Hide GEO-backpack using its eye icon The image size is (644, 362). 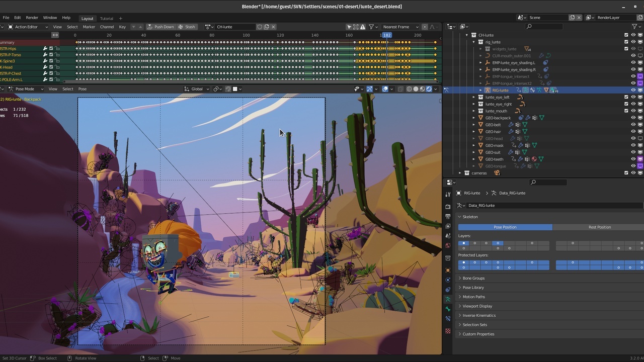tap(633, 118)
